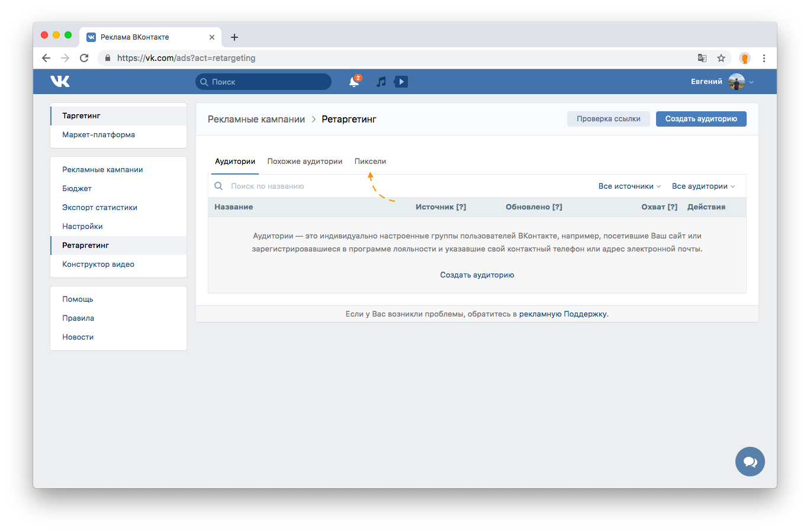Focus the VK header Поиск field
Screen dimensions: 810x532
(x=263, y=82)
